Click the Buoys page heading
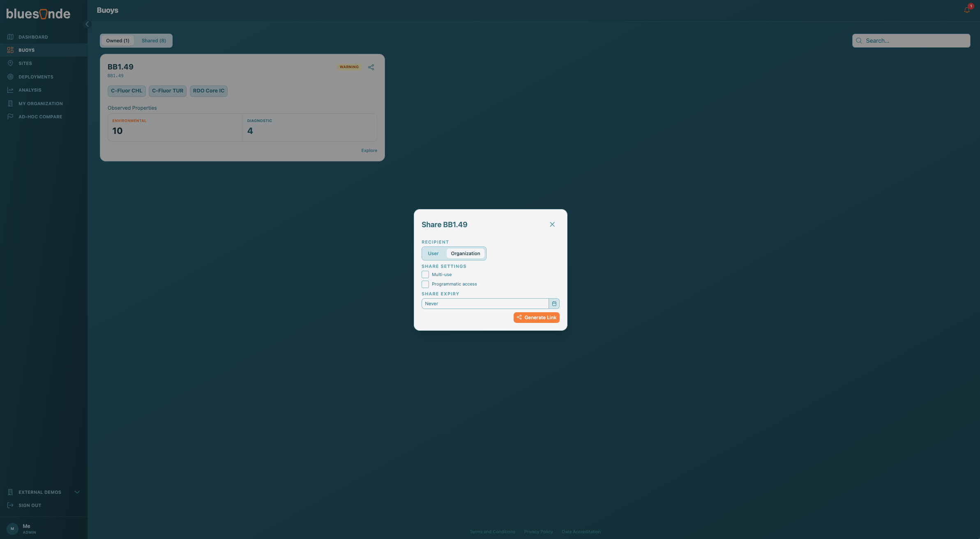Image resolution: width=980 pixels, height=539 pixels. 108,10
